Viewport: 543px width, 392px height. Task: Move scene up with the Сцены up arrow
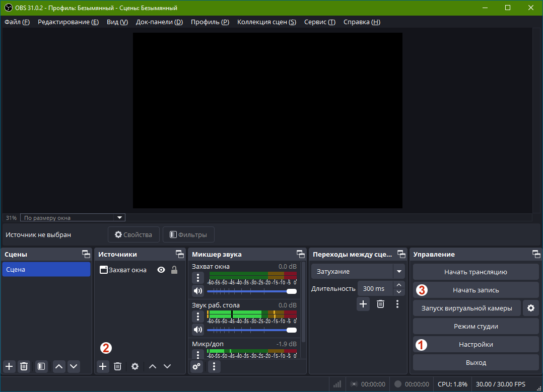(59, 366)
